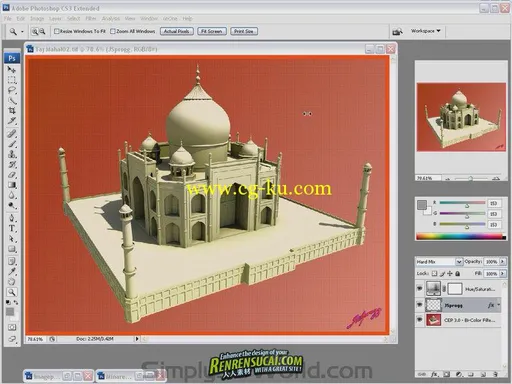This screenshot has height=384, width=512.
Task: Click the Zoom In option icon
Action: click(x=35, y=31)
